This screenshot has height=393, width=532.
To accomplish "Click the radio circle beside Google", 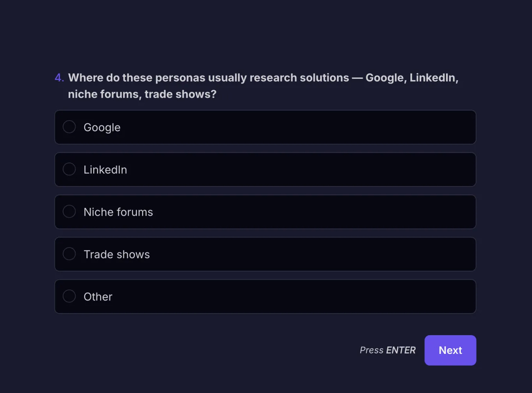I will [x=69, y=127].
